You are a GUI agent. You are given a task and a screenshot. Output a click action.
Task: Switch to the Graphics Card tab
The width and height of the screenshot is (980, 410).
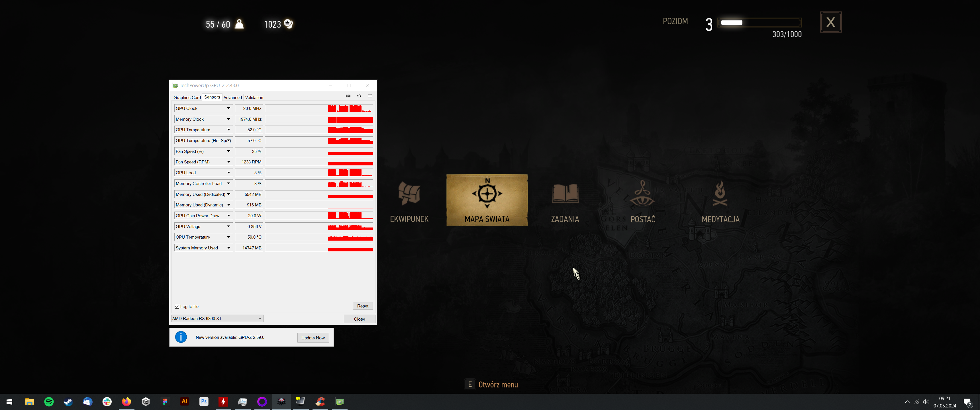pyautogui.click(x=187, y=98)
